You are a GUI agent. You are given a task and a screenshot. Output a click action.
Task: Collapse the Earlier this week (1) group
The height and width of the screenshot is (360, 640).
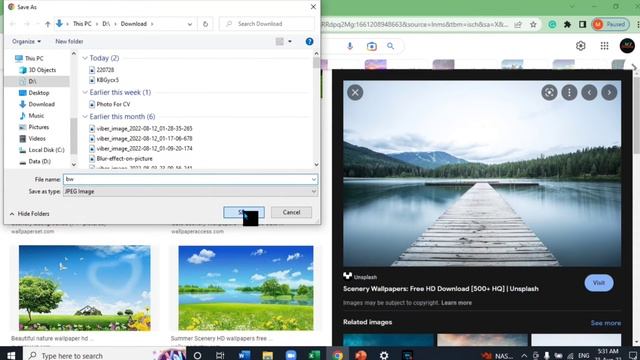point(85,92)
